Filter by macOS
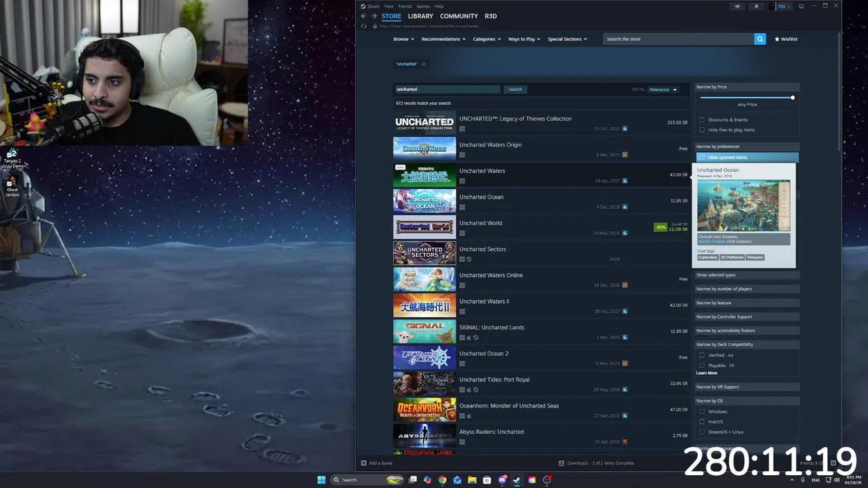This screenshot has height=488, width=868. point(702,422)
